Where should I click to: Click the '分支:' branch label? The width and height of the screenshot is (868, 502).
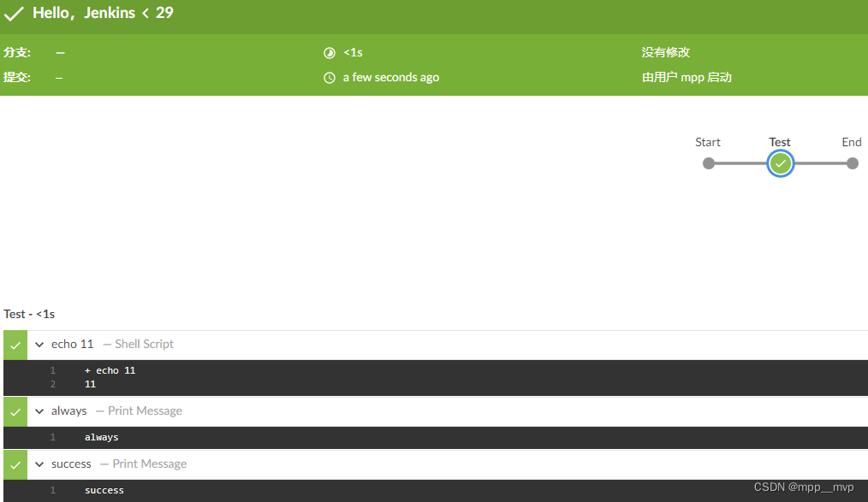[17, 52]
